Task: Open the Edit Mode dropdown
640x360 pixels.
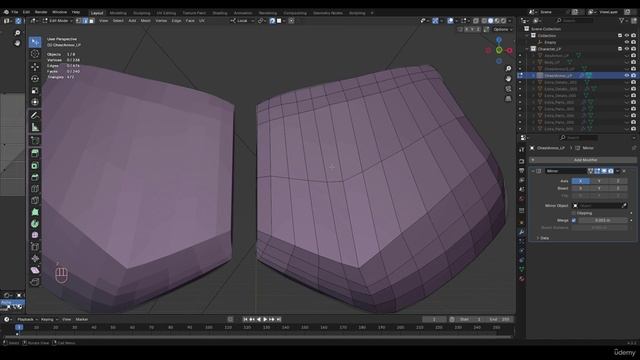Action: click(58, 20)
